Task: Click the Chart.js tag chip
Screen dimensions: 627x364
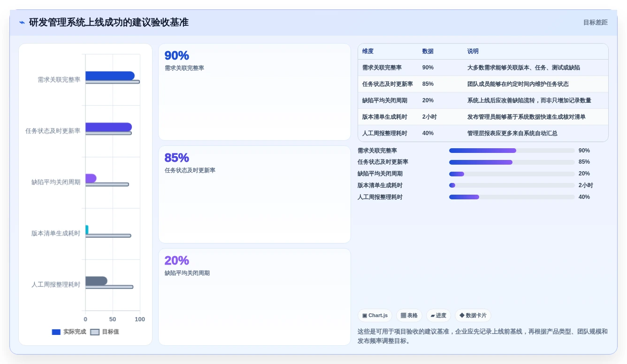Action: [375, 315]
